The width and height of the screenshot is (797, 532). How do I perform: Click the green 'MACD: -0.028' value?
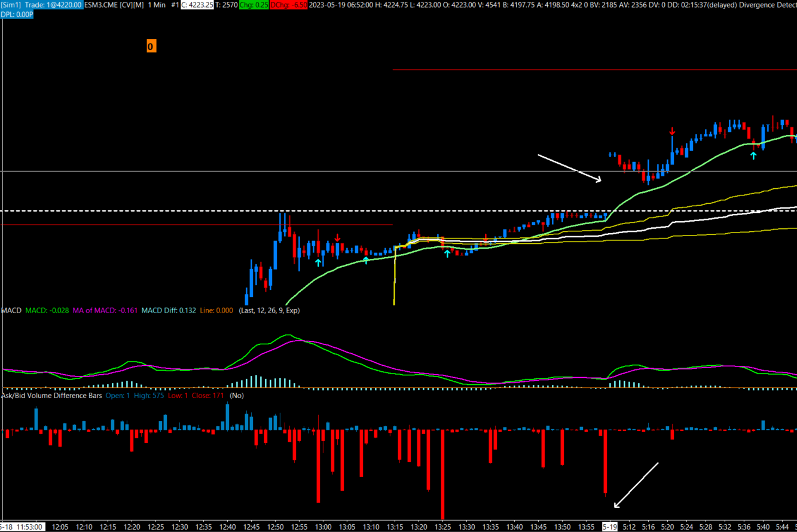(47, 311)
